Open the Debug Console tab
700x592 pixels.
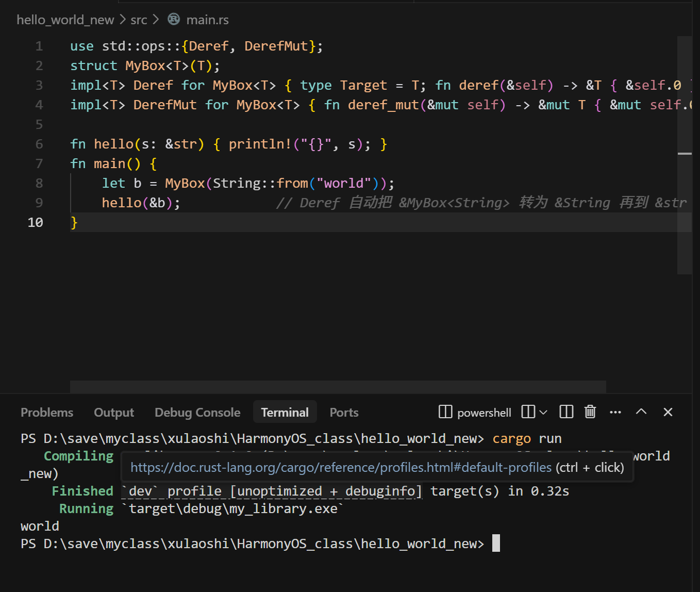coord(197,413)
